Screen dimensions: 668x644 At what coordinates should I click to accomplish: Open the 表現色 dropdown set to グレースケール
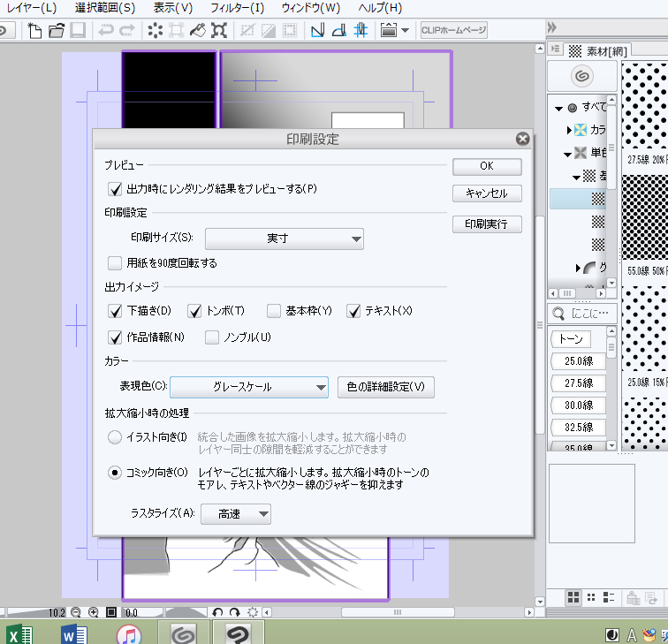(249, 387)
